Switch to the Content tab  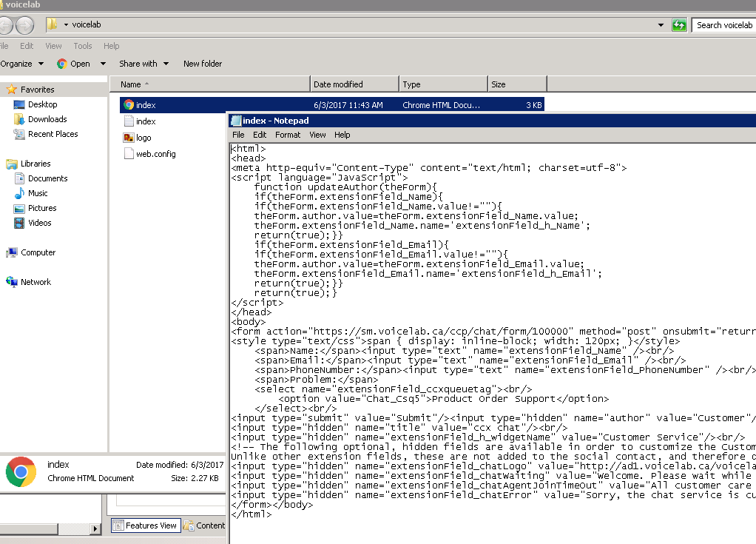point(204,525)
